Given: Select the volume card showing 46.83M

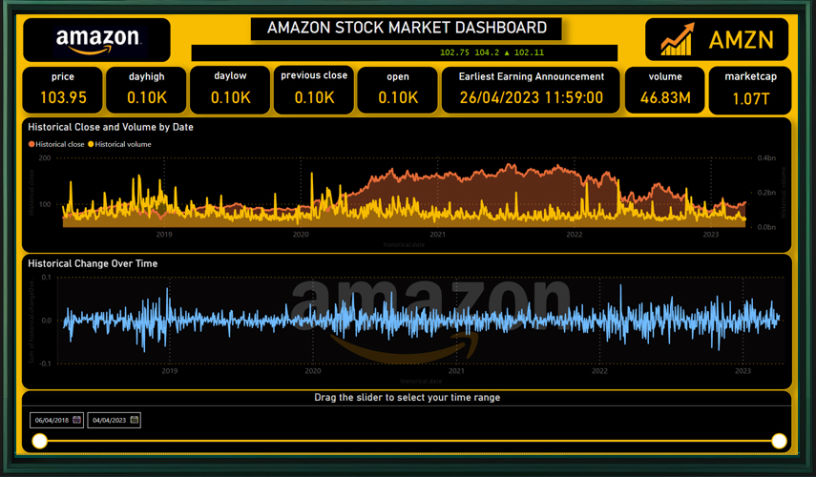Looking at the screenshot, I should click(x=664, y=89).
